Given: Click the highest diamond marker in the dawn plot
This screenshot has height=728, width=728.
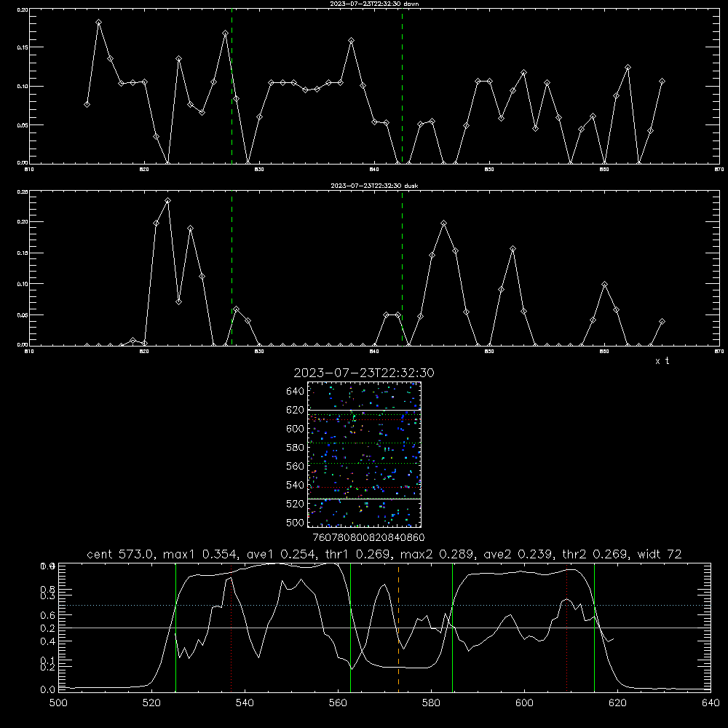Looking at the screenshot, I should click(x=98, y=23).
